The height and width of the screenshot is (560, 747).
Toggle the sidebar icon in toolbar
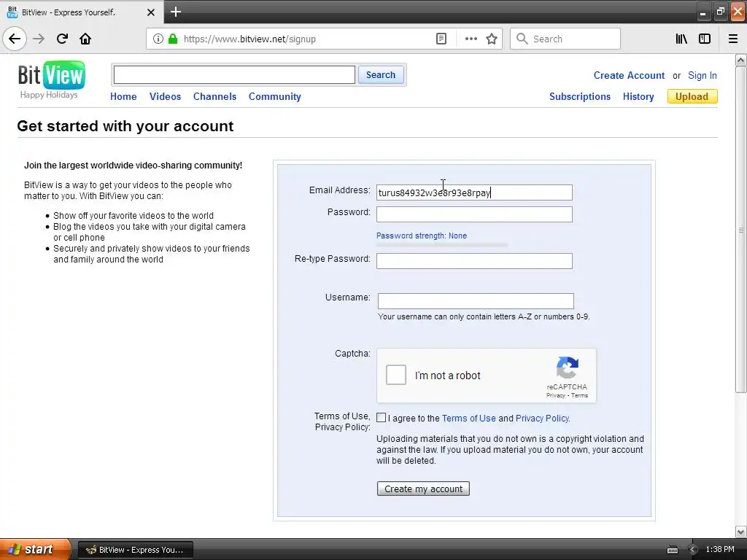(705, 39)
